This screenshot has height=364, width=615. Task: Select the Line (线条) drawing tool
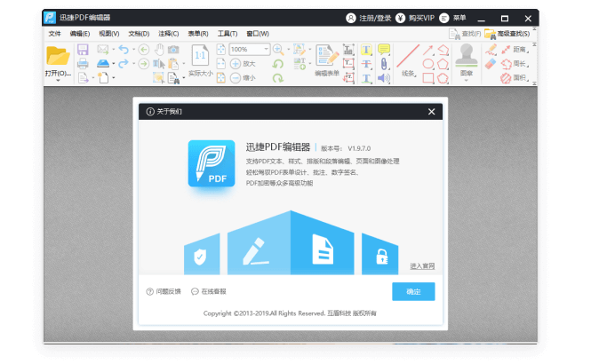(x=408, y=56)
